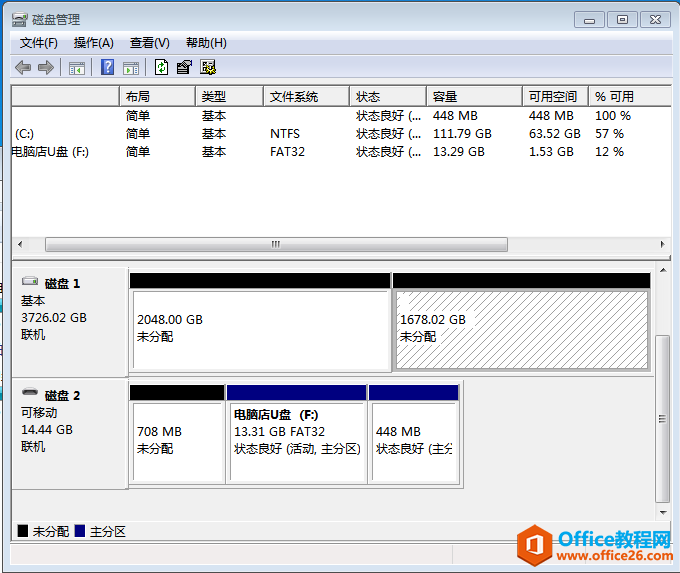Select the 电脑店U盘 (F:) row in volume list
This screenshot has height=573, width=680.
[50, 152]
